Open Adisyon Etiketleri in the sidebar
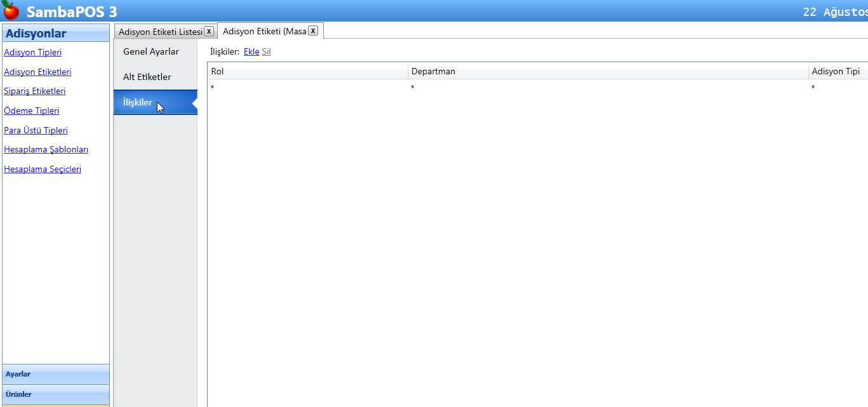Screen dimensions: 868x407 [37, 72]
